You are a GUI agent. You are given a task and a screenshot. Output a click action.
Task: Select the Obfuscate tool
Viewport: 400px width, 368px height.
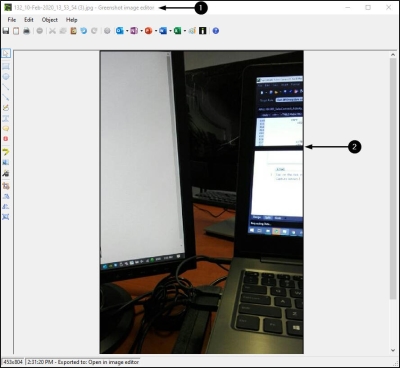[6, 162]
